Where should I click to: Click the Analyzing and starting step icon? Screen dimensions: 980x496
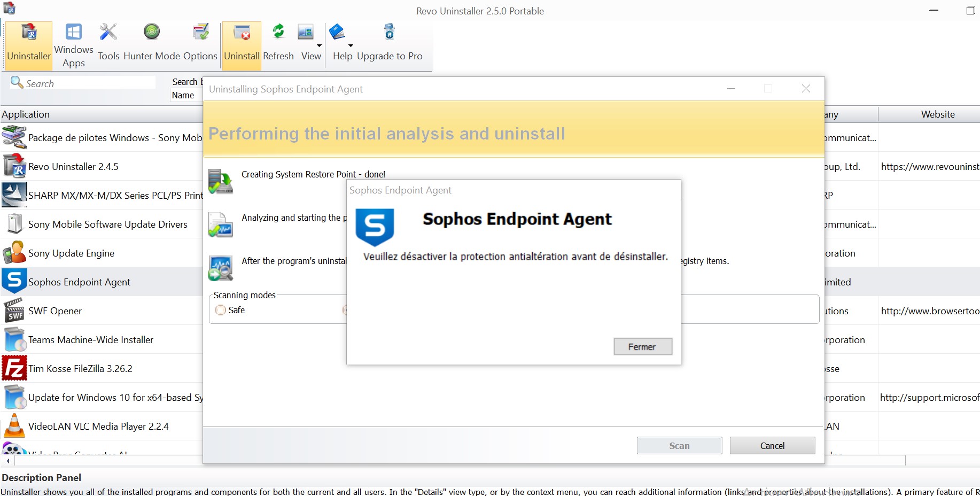click(220, 224)
